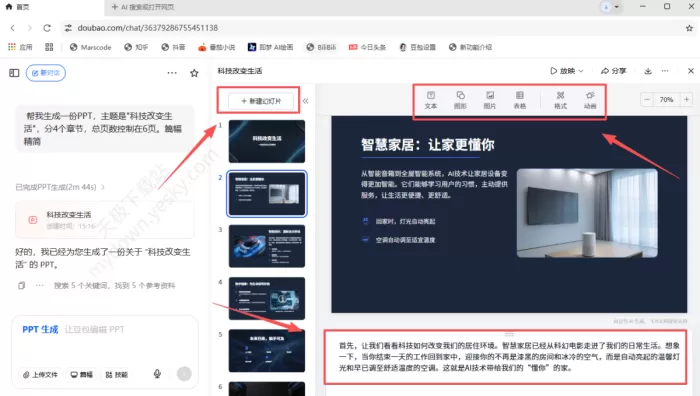Click the slide body paragraph text

(x=434, y=184)
